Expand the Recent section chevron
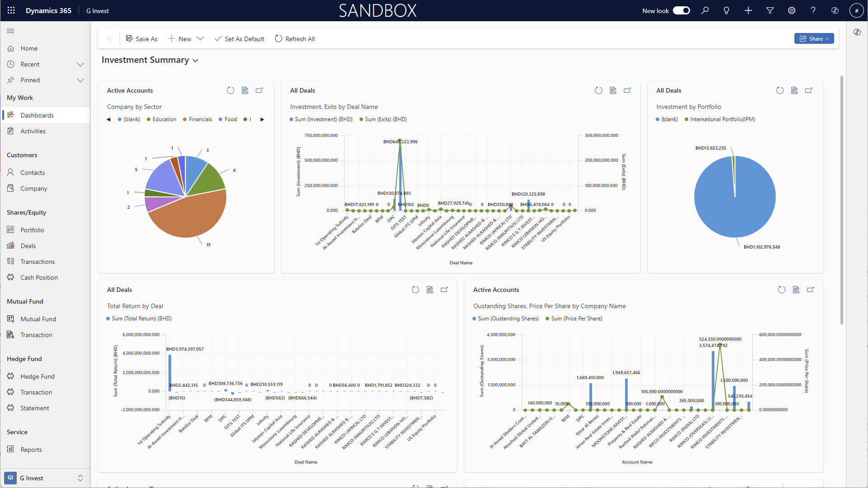Screen dimensions: 868x488 (80, 64)
